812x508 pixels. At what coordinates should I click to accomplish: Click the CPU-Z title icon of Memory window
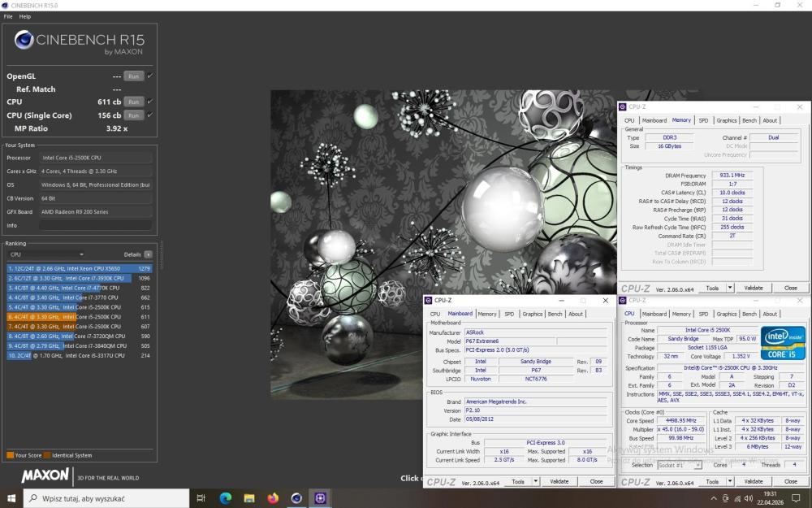click(623, 106)
